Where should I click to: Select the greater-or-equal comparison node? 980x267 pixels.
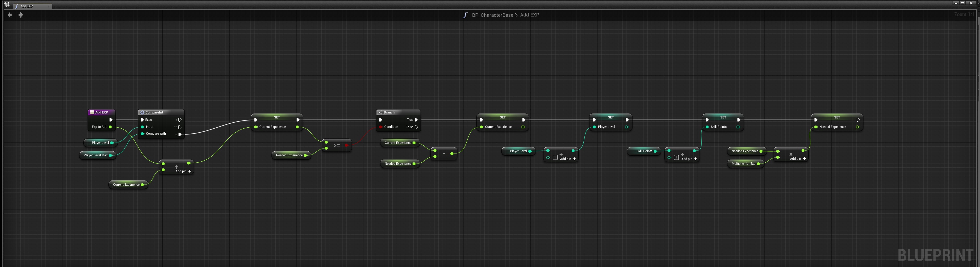(337, 145)
